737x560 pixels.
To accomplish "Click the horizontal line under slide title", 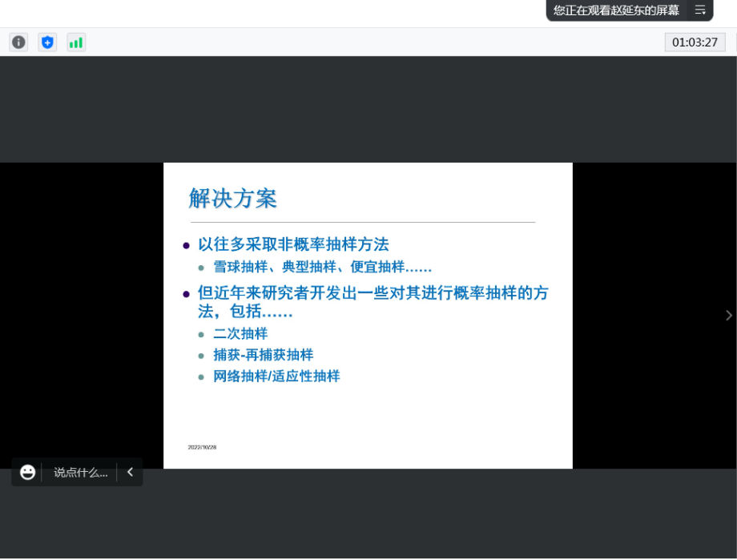I will 363,222.
